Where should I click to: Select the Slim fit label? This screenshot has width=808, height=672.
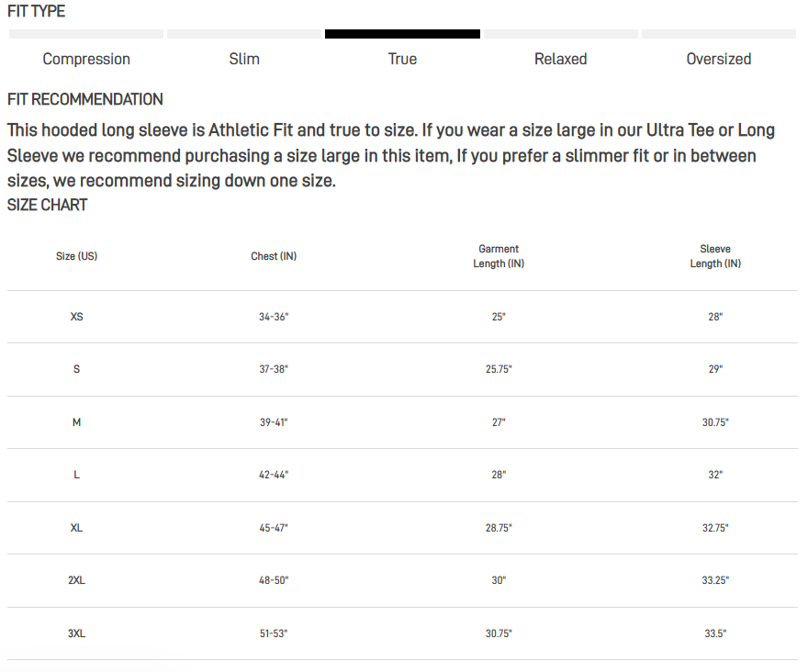[x=244, y=60]
